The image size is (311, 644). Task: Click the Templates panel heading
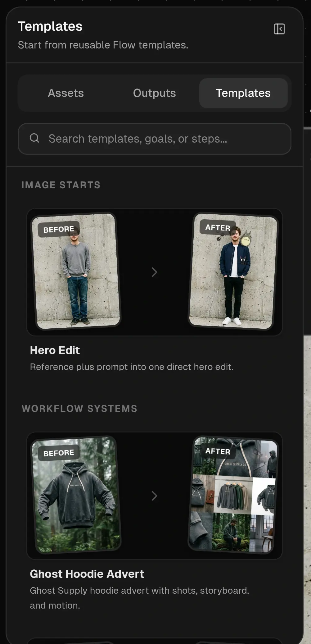click(x=50, y=26)
